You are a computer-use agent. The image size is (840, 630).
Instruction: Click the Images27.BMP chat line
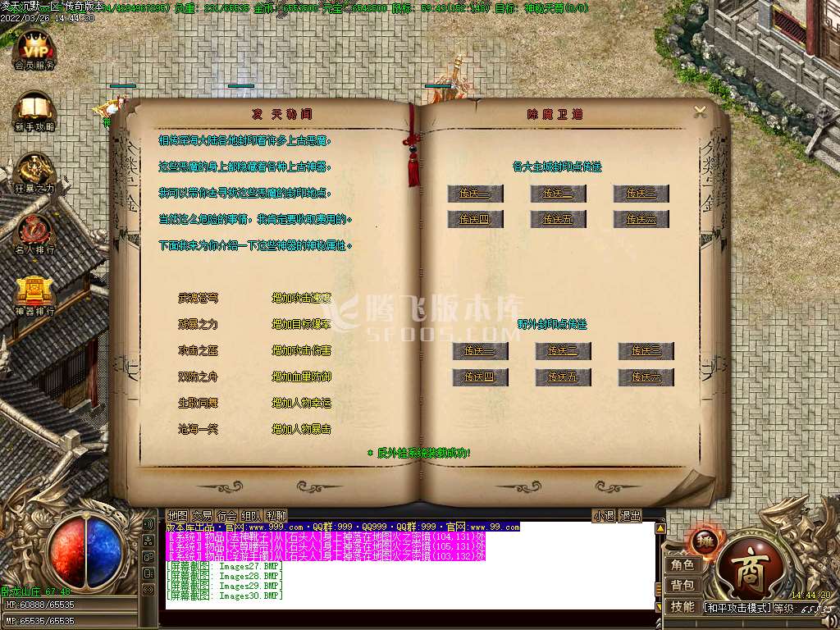coord(225,566)
